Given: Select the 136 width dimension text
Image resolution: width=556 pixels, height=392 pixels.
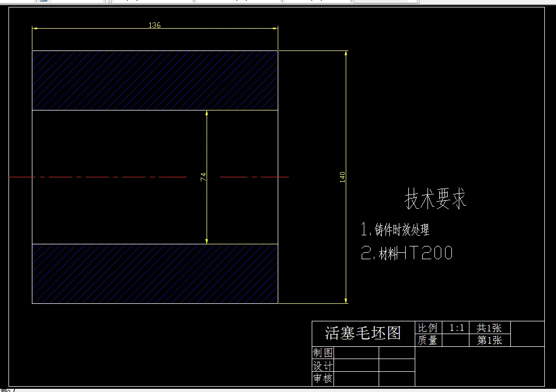Looking at the screenshot, I should [x=155, y=25].
